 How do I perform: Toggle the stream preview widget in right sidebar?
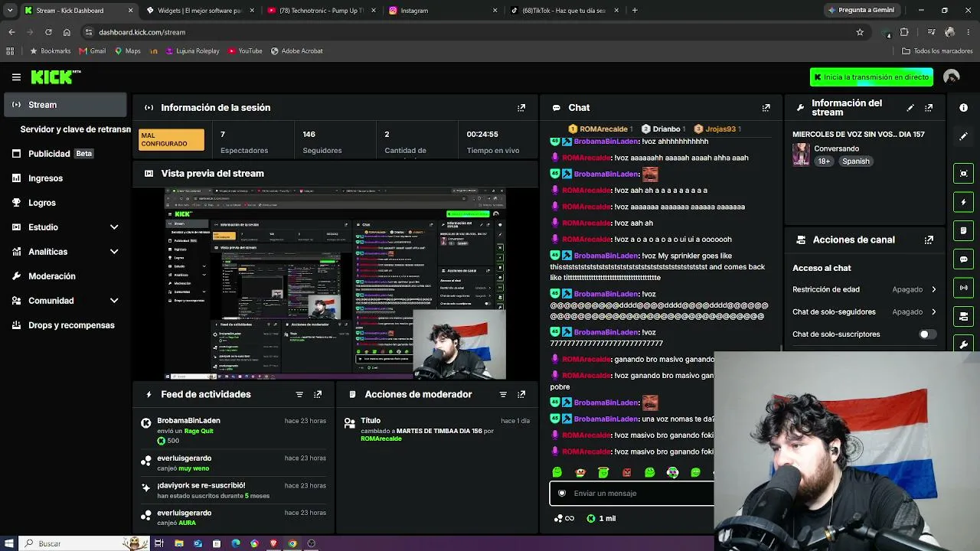pyautogui.click(x=964, y=174)
